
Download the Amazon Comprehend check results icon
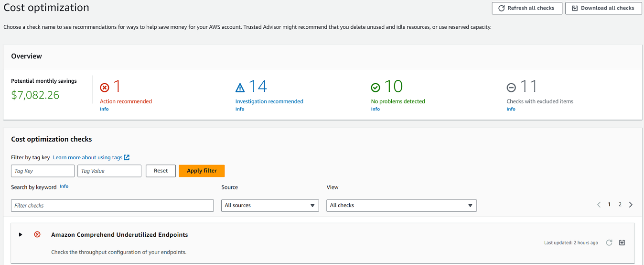(622, 243)
